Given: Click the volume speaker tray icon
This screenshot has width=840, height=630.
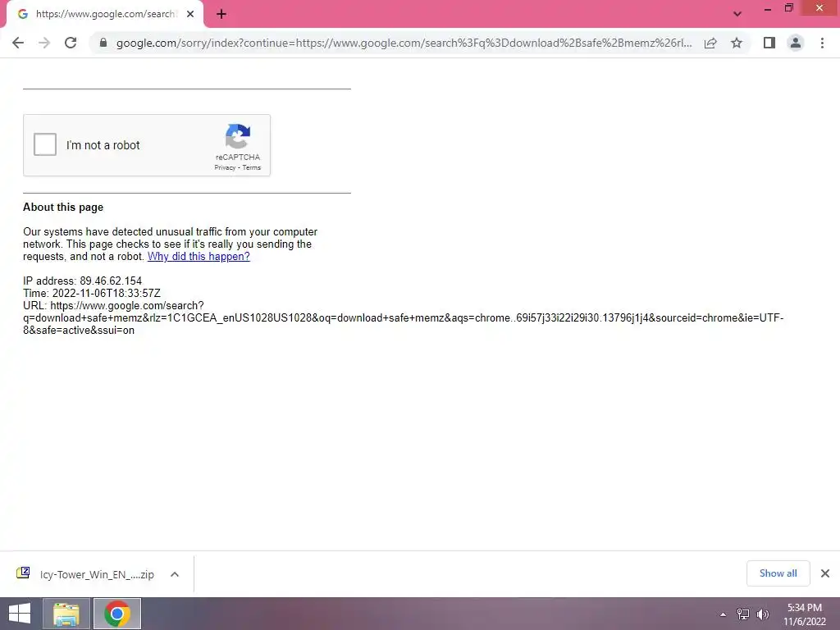Looking at the screenshot, I should 763,614.
